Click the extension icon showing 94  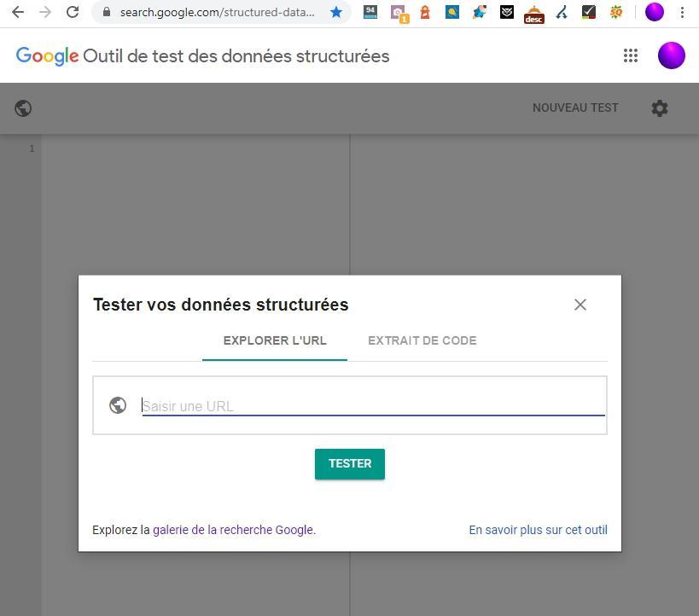click(370, 13)
